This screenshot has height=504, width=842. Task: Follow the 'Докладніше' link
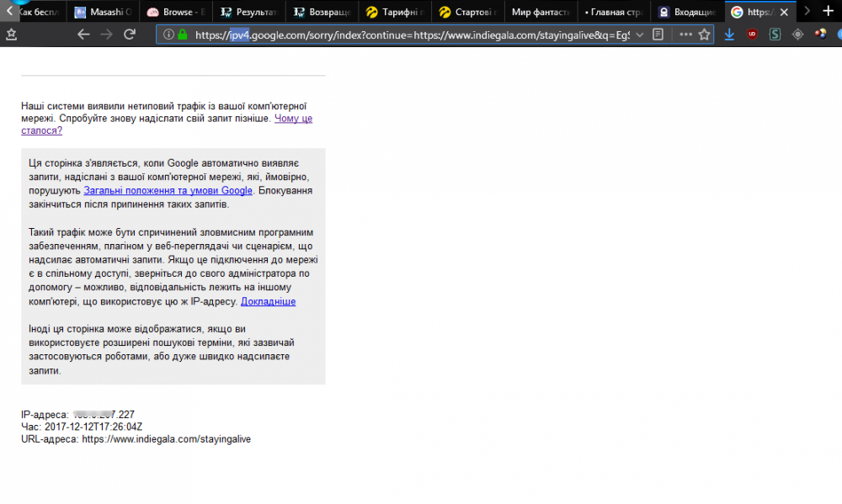click(268, 302)
